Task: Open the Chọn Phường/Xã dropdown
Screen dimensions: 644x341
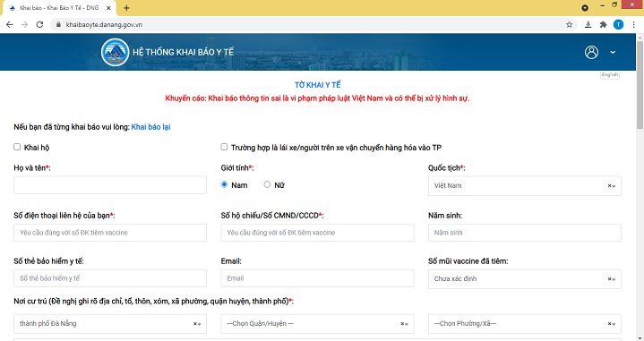Action: 525,324
